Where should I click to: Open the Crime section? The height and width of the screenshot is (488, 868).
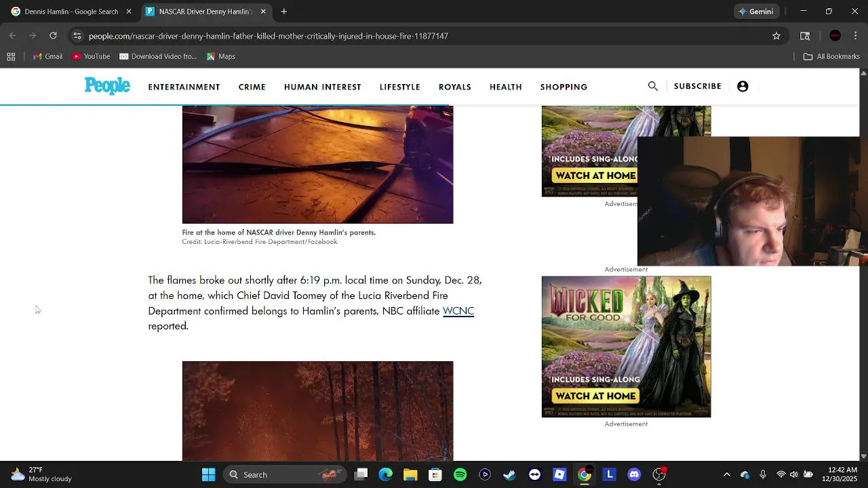[252, 87]
